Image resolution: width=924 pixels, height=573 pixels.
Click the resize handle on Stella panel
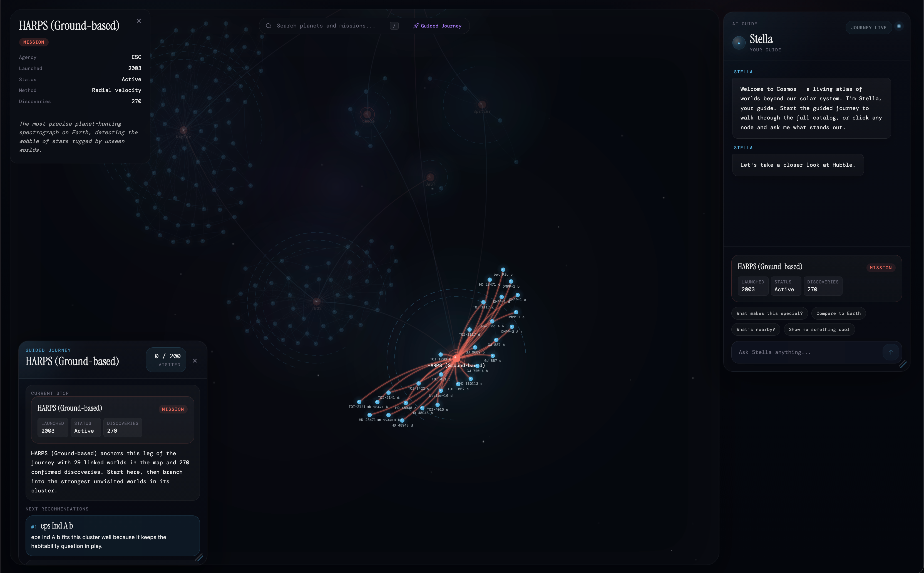(x=902, y=364)
